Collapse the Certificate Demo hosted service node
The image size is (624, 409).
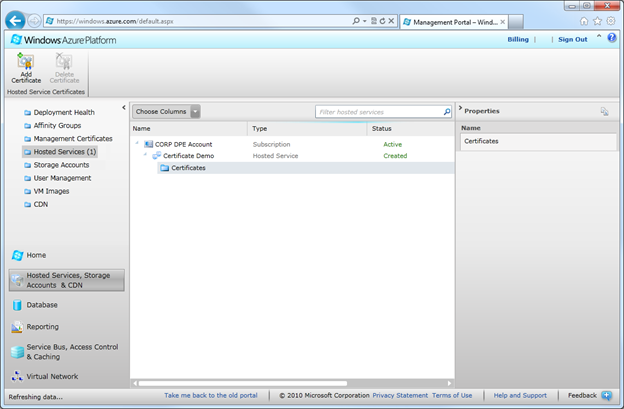click(x=146, y=156)
